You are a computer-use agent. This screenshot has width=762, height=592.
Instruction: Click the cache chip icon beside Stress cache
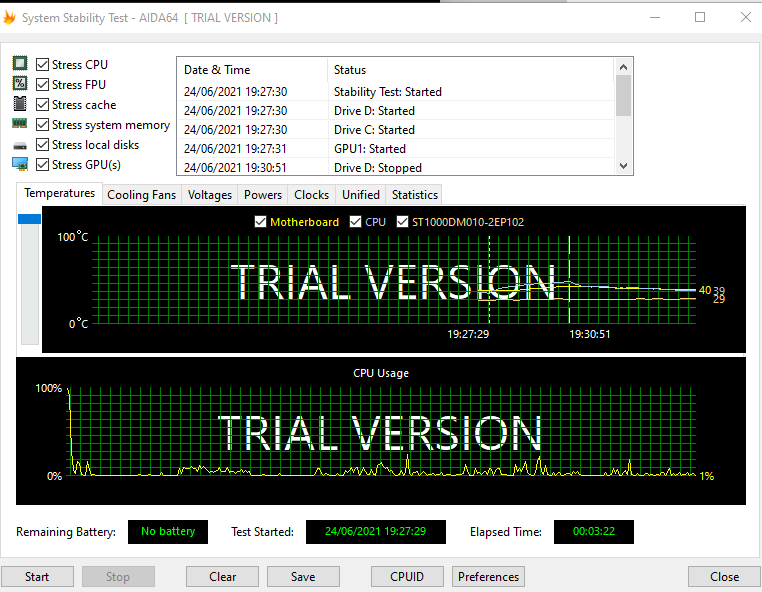[20, 104]
